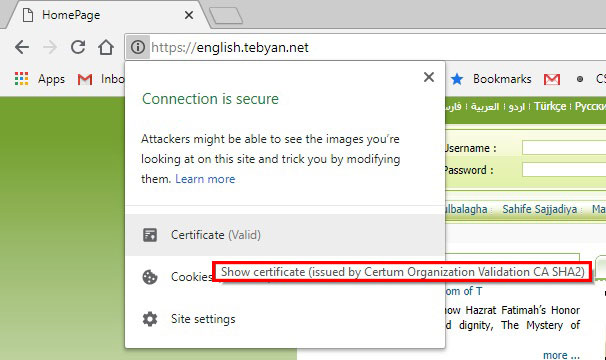The height and width of the screenshot is (360, 606).
Task: Open the Sahife Sajjadiya link
Action: click(x=540, y=209)
